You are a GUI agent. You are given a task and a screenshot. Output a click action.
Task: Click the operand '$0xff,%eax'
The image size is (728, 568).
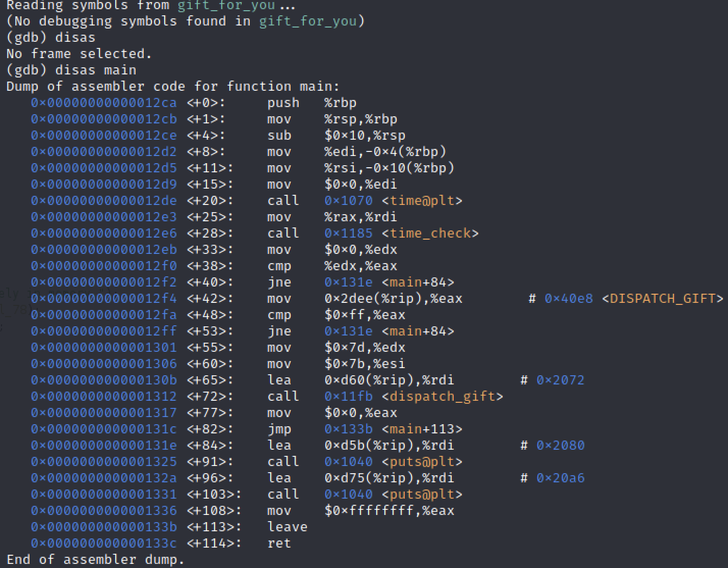click(x=365, y=315)
